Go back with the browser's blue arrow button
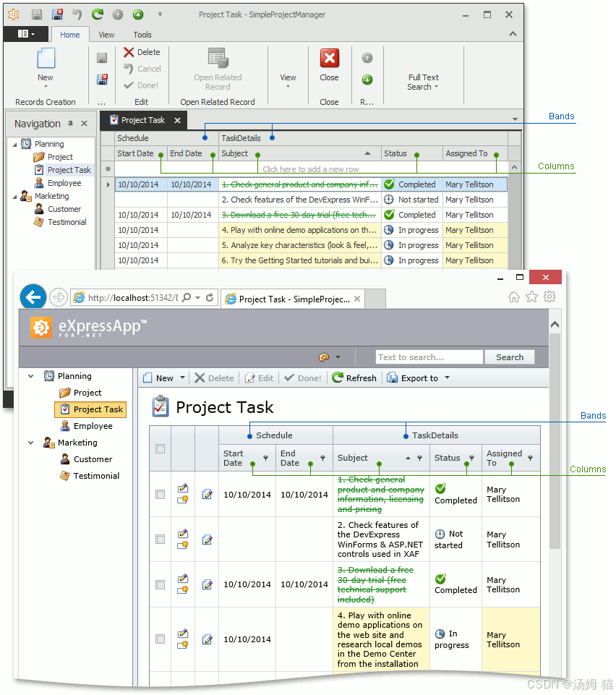Screen dimensions: 616x695 point(33,297)
